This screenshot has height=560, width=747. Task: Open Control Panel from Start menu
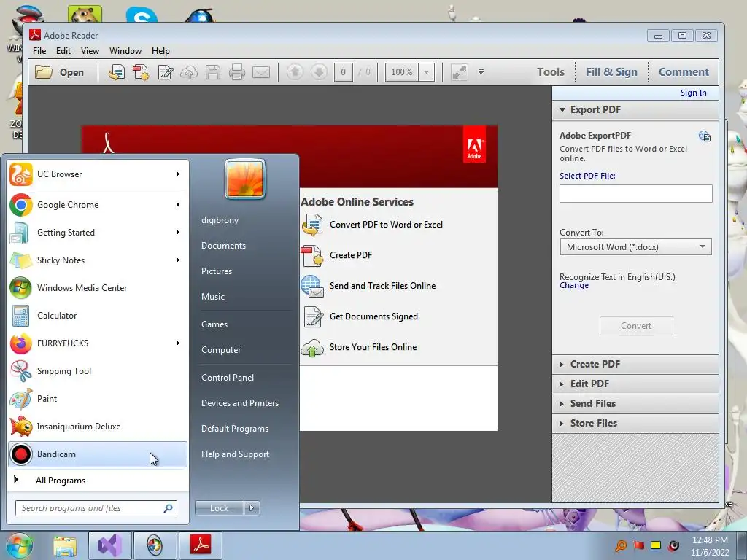click(x=228, y=378)
